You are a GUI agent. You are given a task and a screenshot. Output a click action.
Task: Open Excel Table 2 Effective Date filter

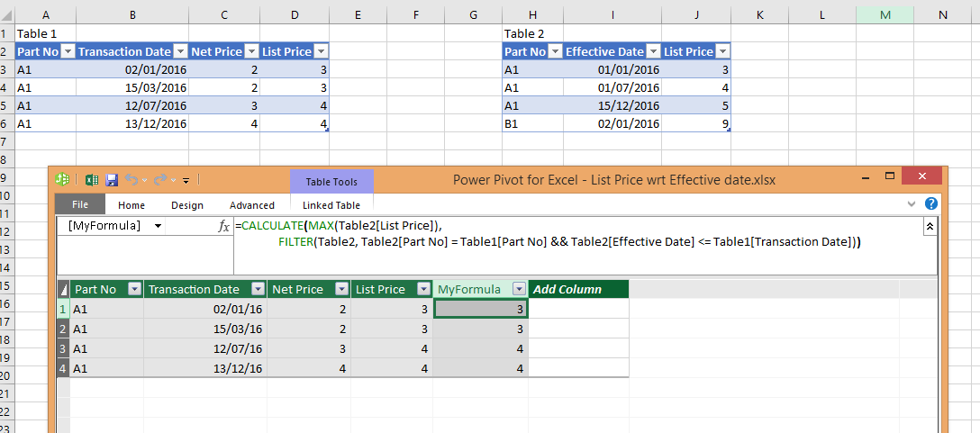pyautogui.click(x=654, y=52)
